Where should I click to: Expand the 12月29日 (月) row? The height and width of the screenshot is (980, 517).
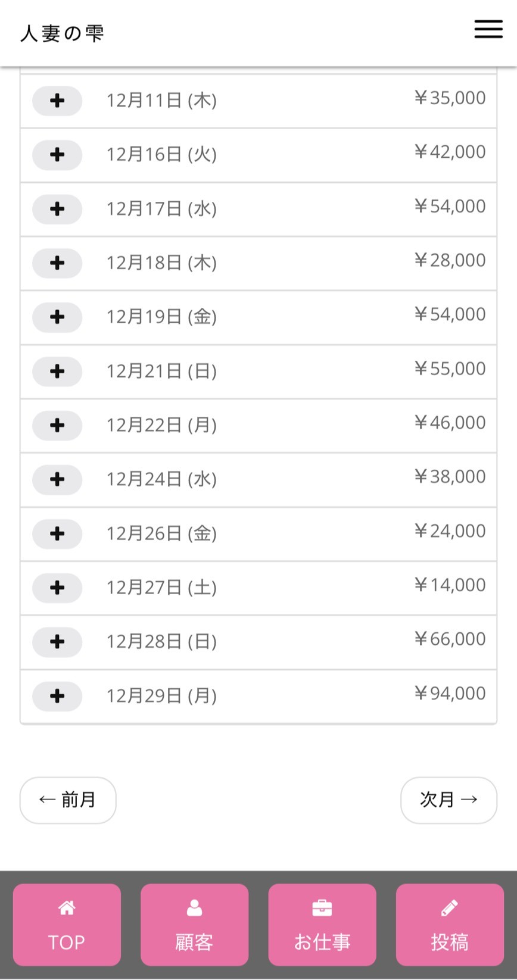click(x=57, y=696)
